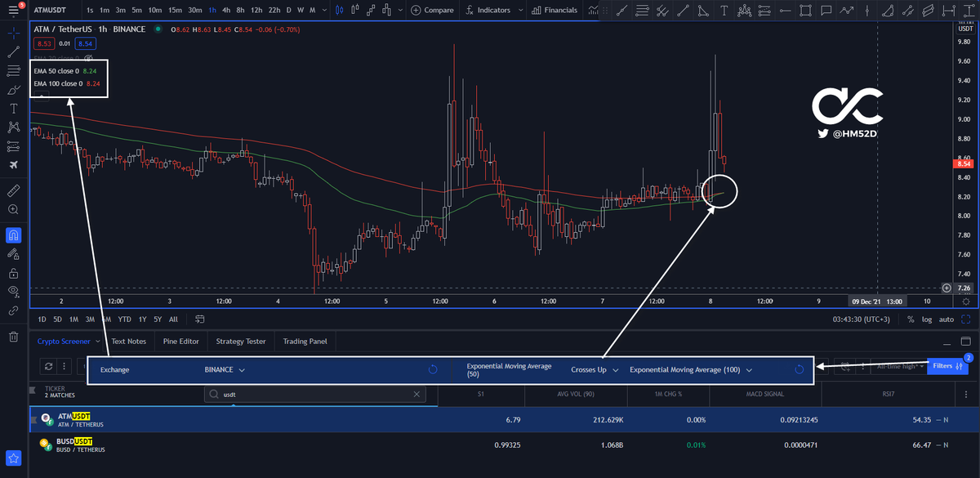Image resolution: width=980 pixels, height=478 pixels.
Task: Expand the Crypto Screener dropdown chevron
Action: (97, 342)
